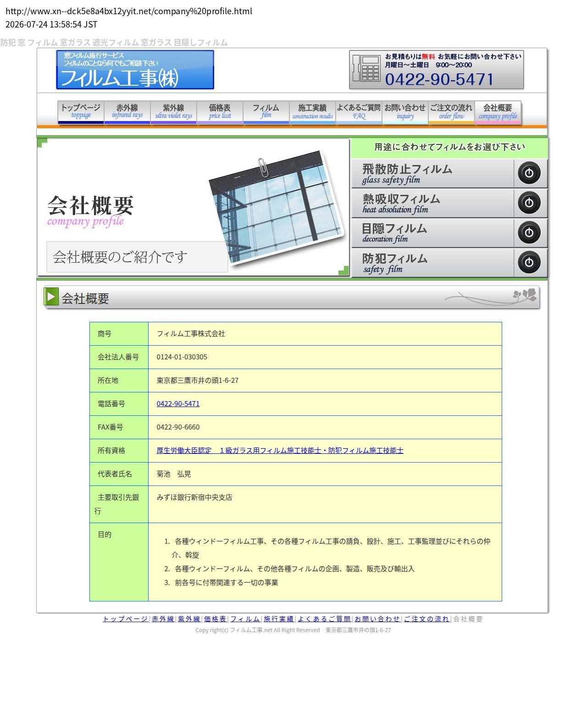Viewport: 587px width, 728px height.
Task: Click power icon beside 防犯フィルム
Action: coord(529,262)
